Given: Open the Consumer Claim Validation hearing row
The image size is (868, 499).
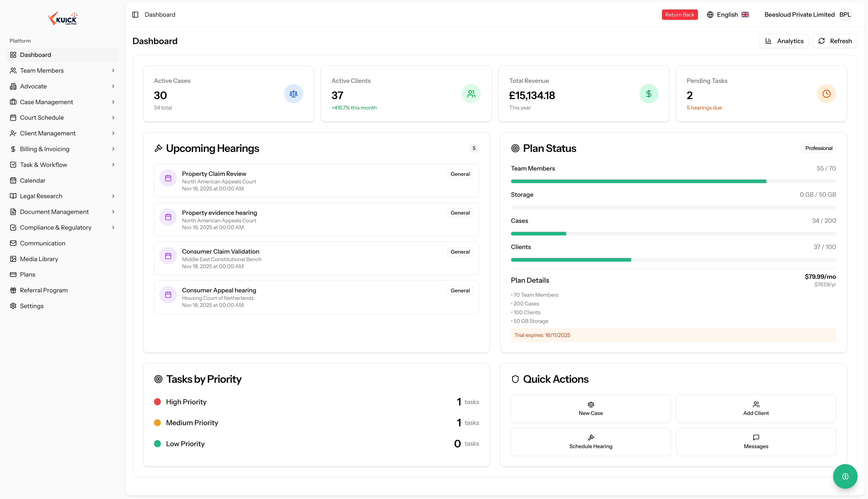Looking at the screenshot, I should 316,258.
